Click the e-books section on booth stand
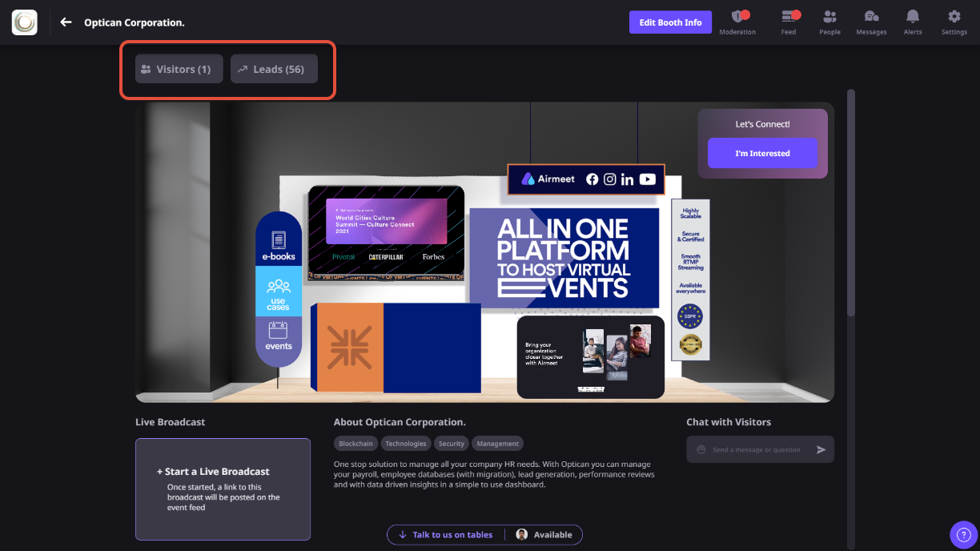The width and height of the screenshot is (980, 551). (279, 244)
